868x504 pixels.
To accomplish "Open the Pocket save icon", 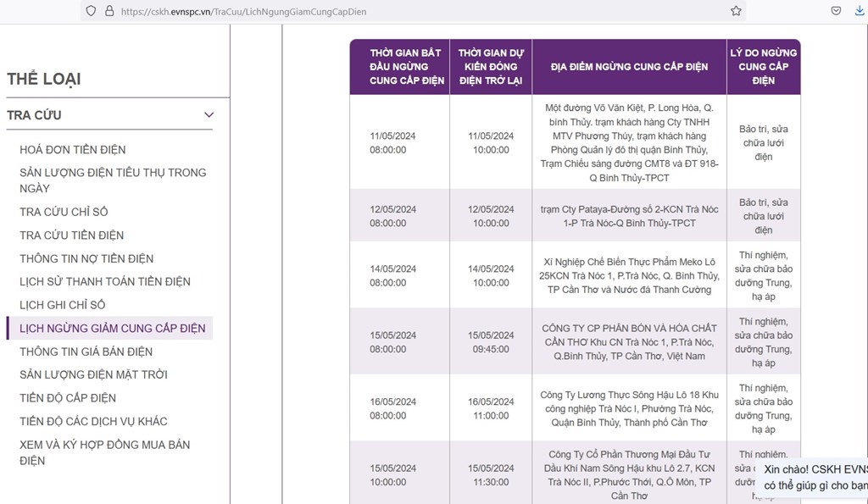I will 836,11.
